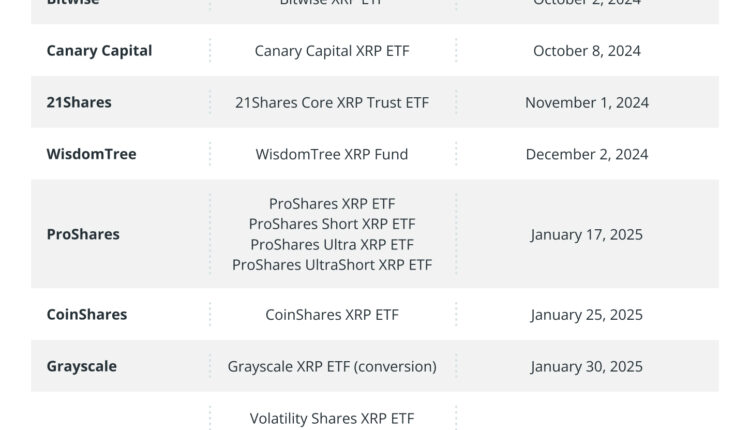Click the December 2, 2024 date
This screenshot has height=430, width=750.
tap(587, 154)
